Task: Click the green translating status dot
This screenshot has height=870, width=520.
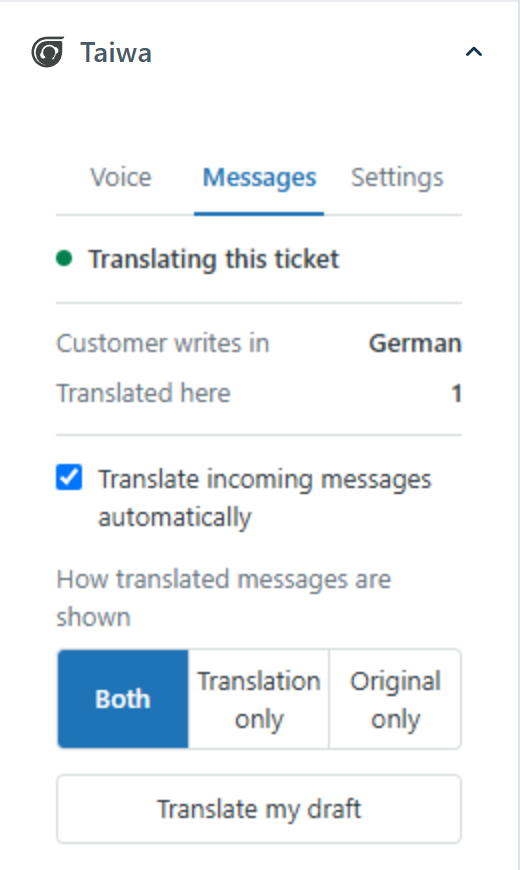Action: 64,259
